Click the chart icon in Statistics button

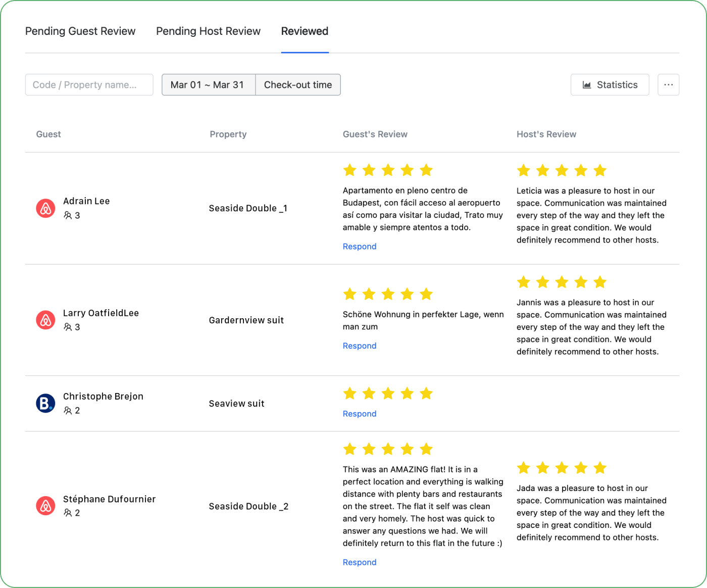click(x=587, y=85)
